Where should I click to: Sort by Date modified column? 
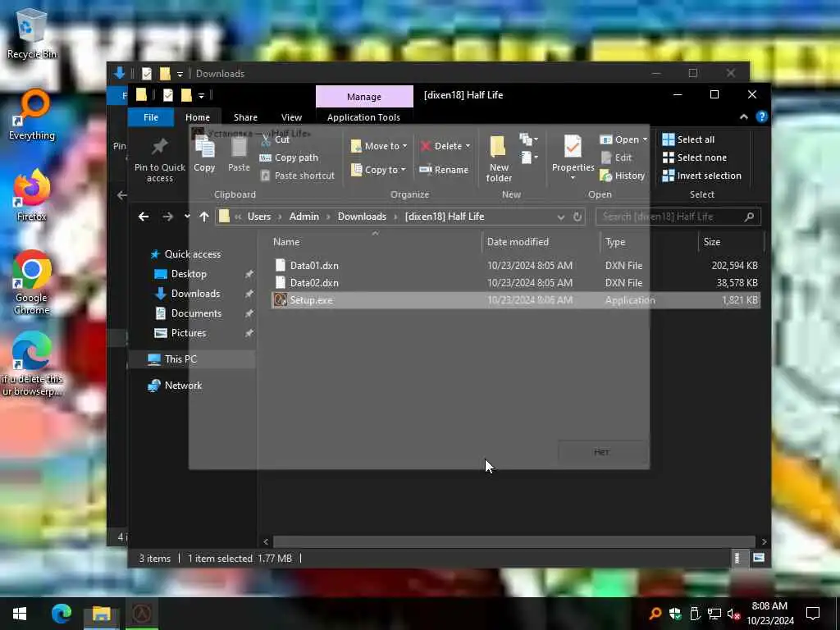(541, 242)
